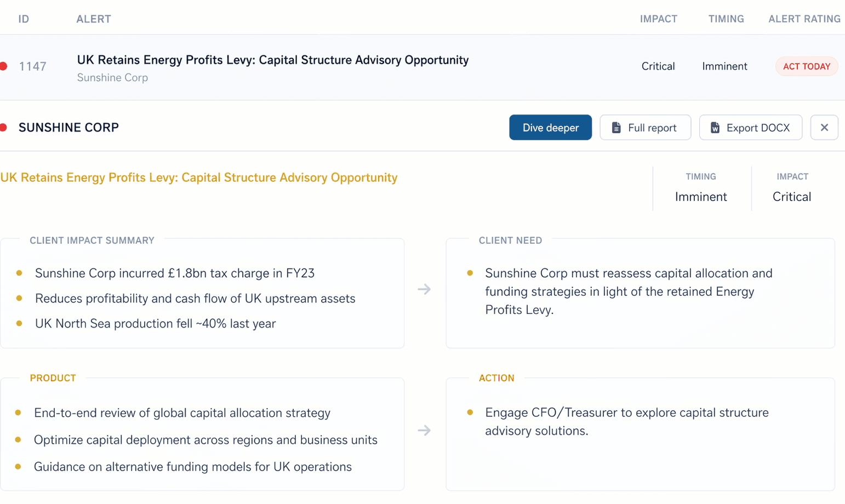Click the Critical impact value in detail panel
Image resolution: width=845 pixels, height=504 pixels.
pyautogui.click(x=791, y=197)
